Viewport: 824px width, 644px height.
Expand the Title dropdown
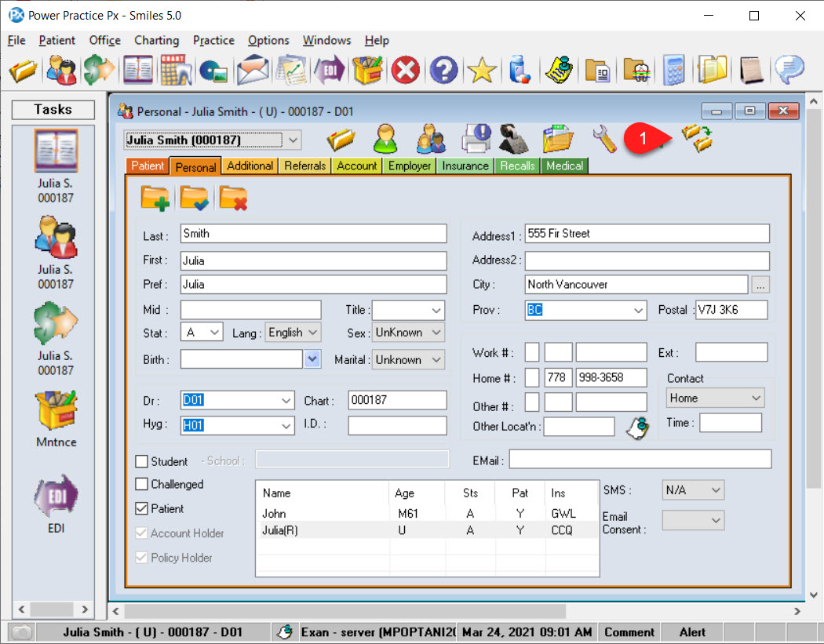point(436,310)
